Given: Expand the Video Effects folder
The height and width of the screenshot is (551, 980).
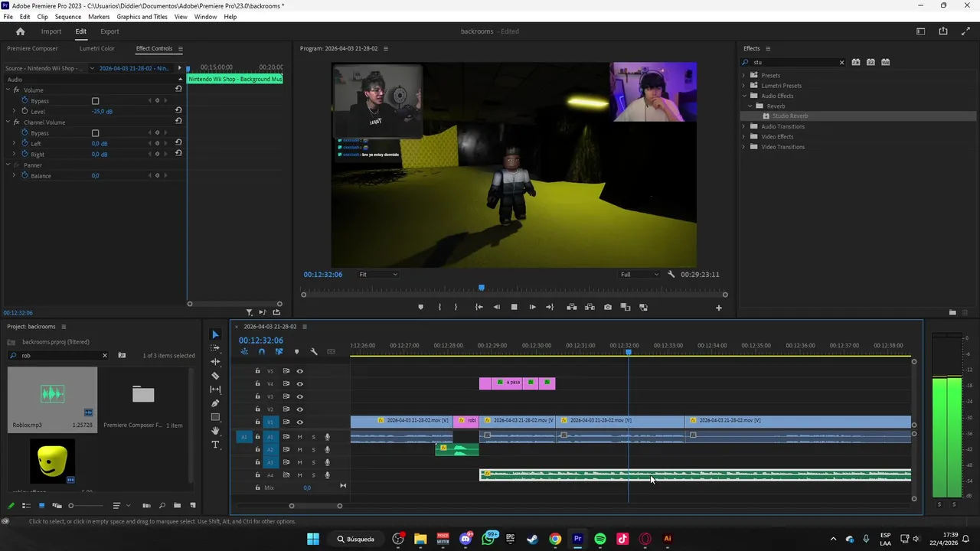Looking at the screenshot, I should pyautogui.click(x=743, y=137).
